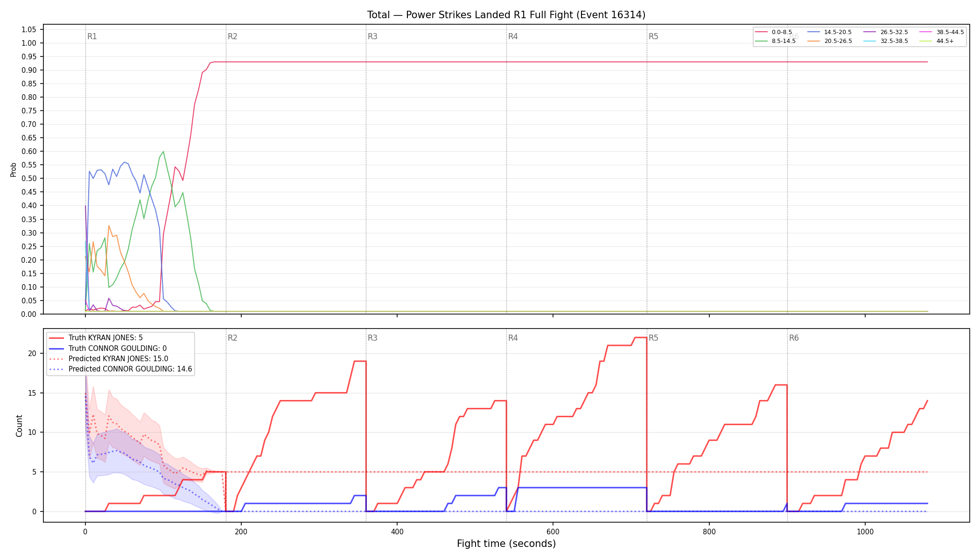The height and width of the screenshot is (560, 980).
Task: Click the 600 tick on the time axis
Action: click(x=553, y=532)
